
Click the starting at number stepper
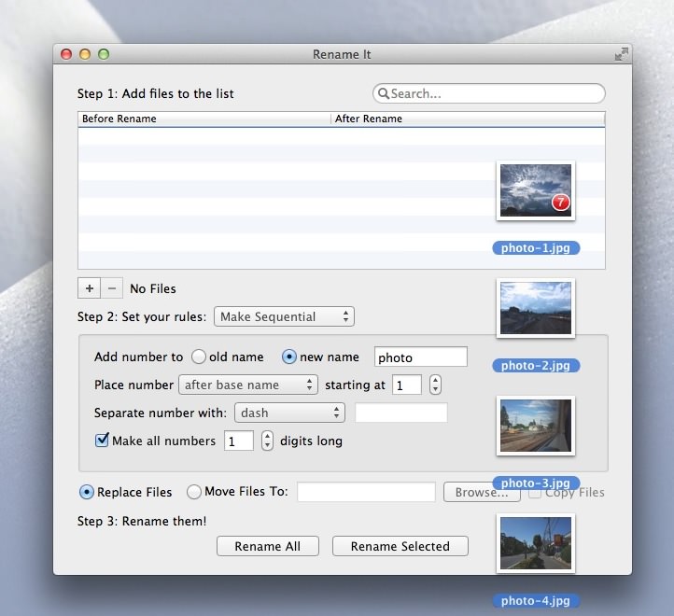tap(435, 385)
